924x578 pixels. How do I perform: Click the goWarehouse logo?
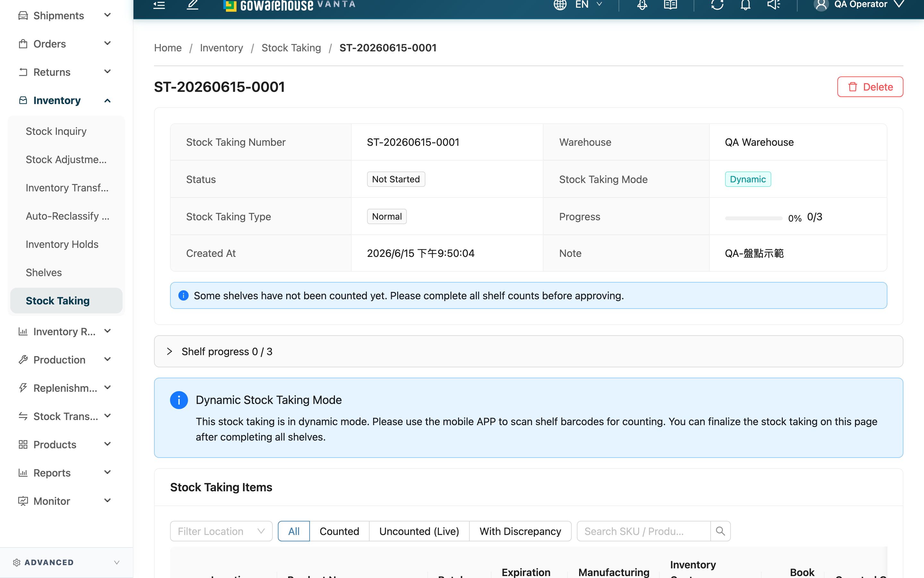click(289, 5)
